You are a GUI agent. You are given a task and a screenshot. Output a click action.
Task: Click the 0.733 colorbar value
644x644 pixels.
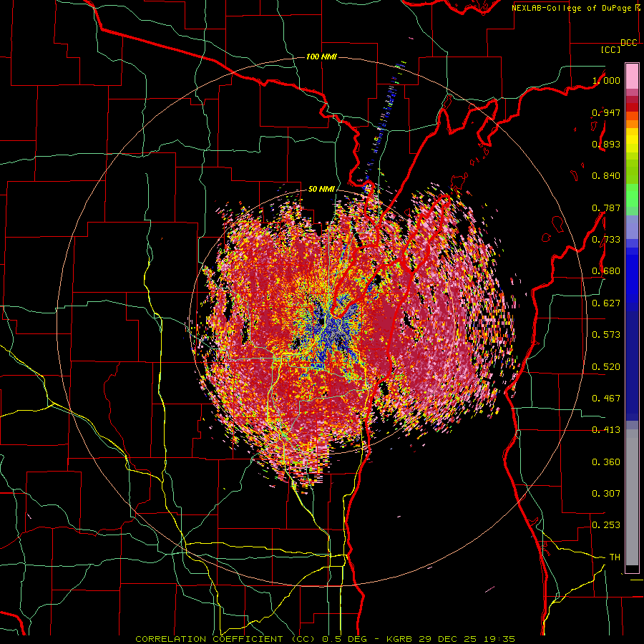tap(606, 240)
